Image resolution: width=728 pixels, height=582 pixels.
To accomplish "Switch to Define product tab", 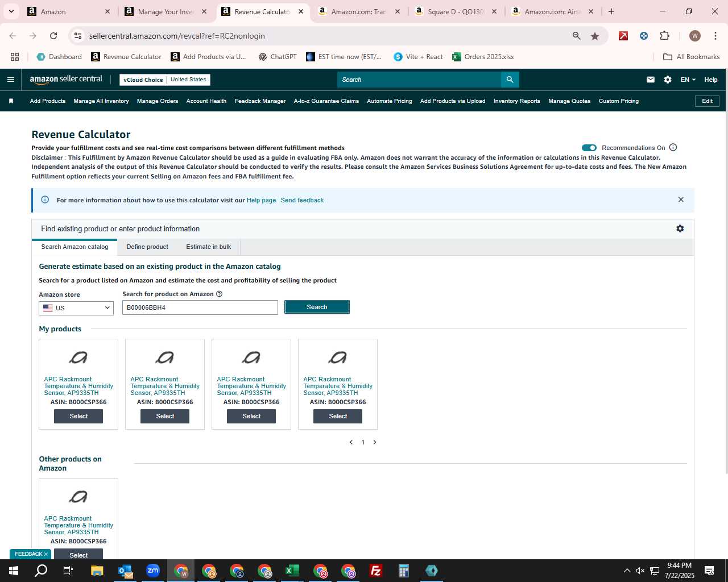I will click(147, 247).
